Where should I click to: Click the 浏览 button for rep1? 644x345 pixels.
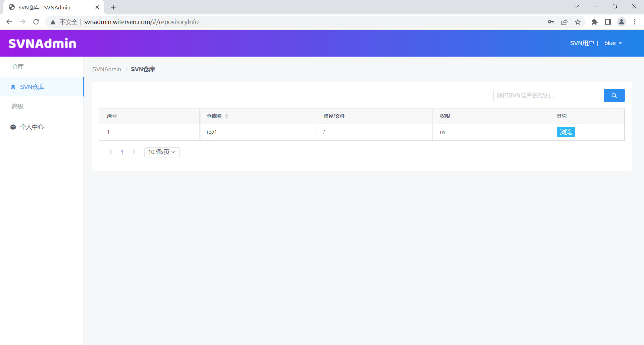(x=566, y=132)
